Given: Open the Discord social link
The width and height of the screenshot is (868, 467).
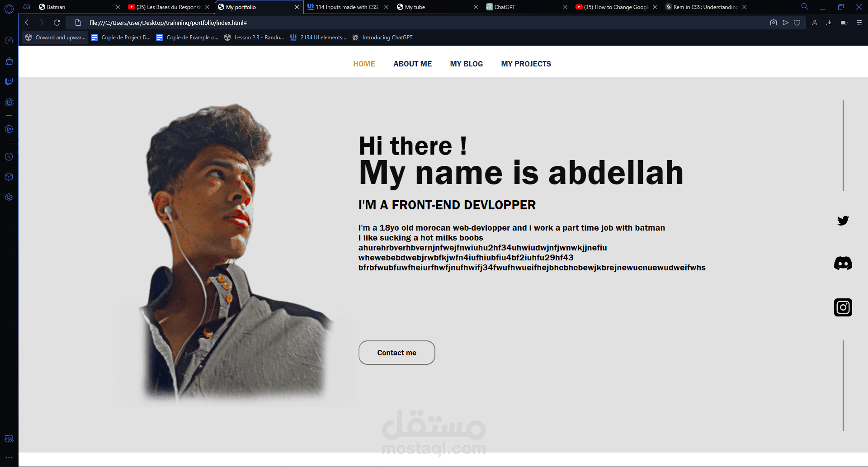Looking at the screenshot, I should (x=843, y=263).
